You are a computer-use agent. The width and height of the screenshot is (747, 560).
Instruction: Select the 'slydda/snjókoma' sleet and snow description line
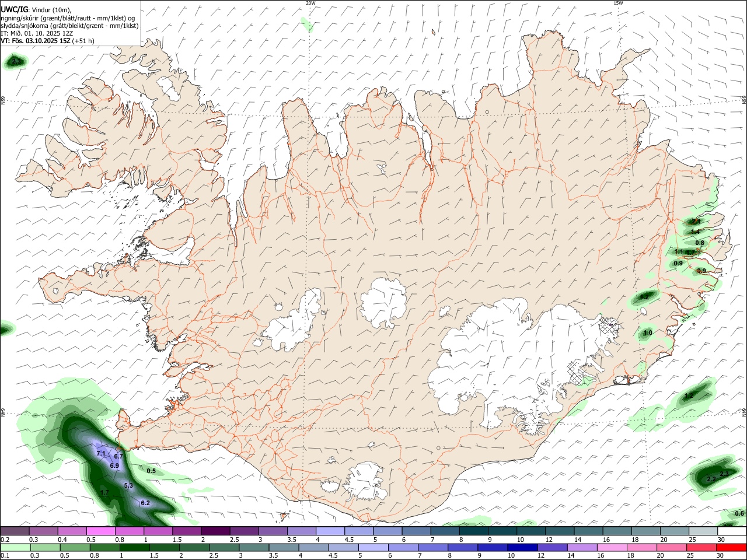coord(69,26)
